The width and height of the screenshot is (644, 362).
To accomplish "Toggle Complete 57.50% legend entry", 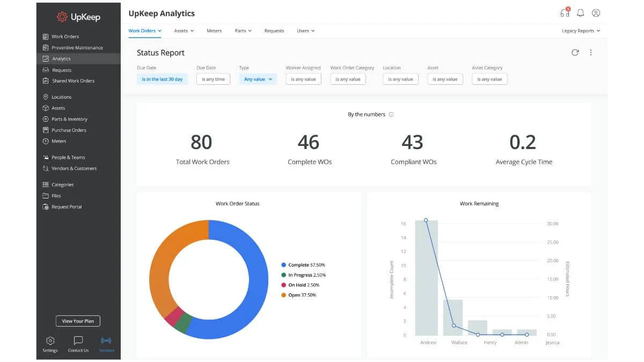I will tap(303, 265).
